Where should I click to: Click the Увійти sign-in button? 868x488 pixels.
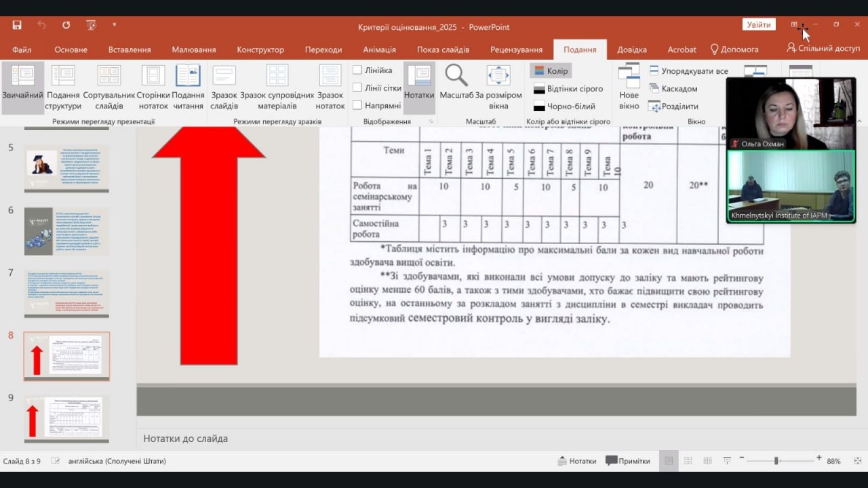759,24
